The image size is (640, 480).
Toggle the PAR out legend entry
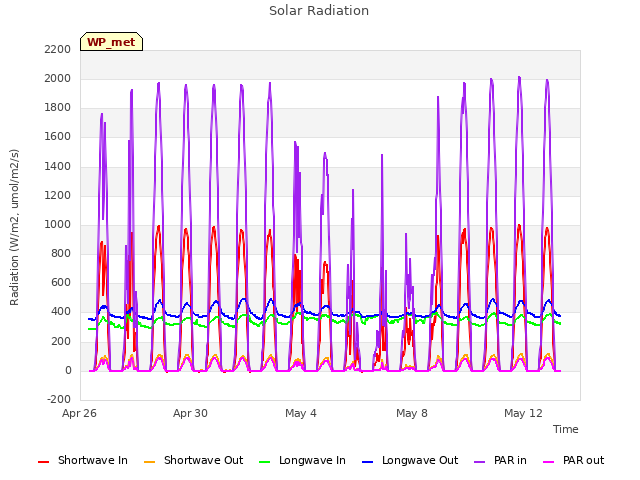point(573,460)
